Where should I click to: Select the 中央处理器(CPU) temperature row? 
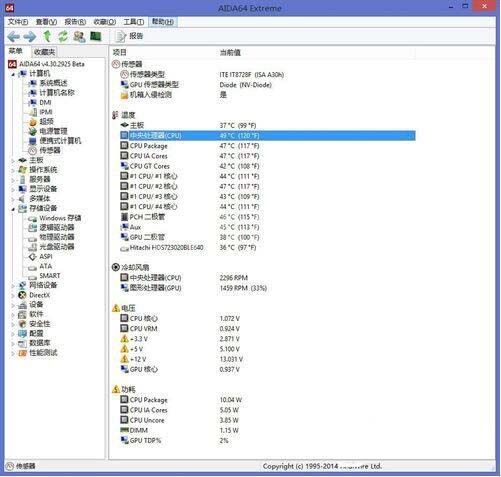268,136
